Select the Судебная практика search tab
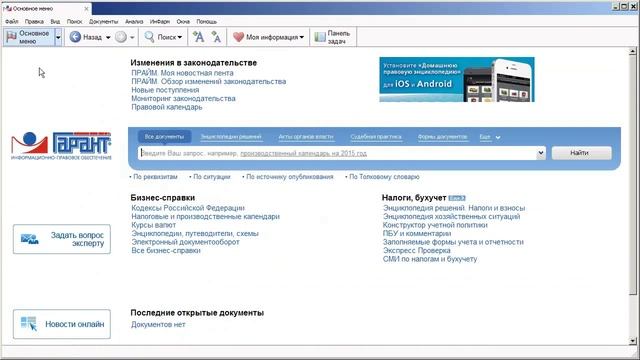 tap(376, 137)
